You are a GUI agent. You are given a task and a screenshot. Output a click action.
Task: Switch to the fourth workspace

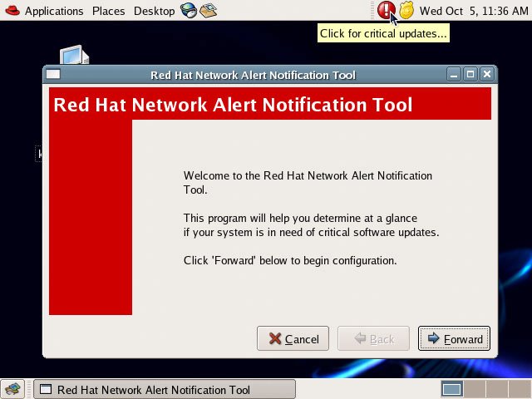519,389
